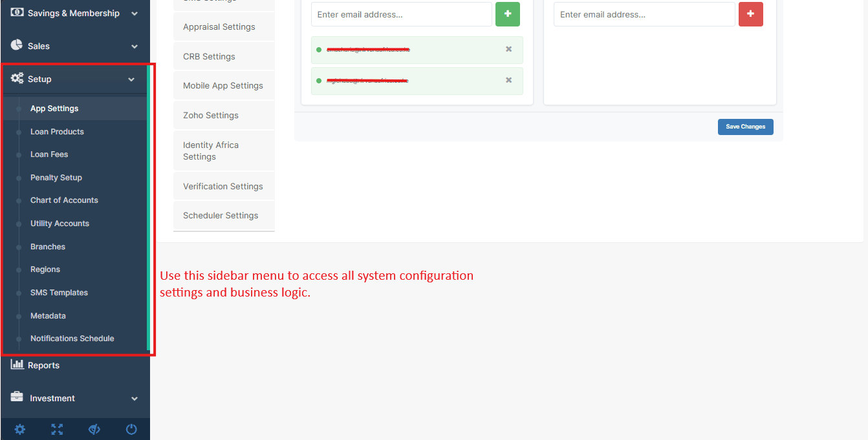Click the sidebar vertical scrollbar
This screenshot has height=440, width=868.
point(149,208)
